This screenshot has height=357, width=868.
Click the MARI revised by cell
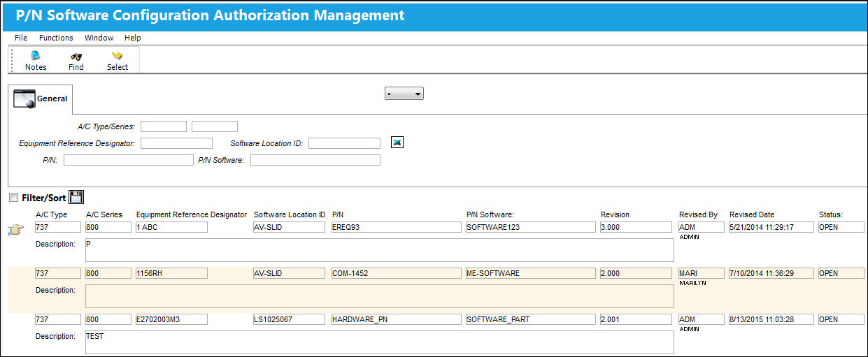click(702, 273)
